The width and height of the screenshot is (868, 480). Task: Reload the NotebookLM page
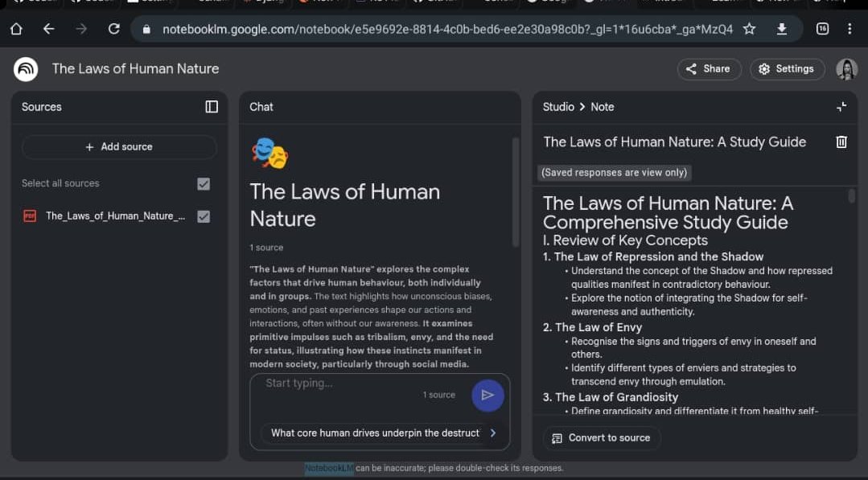(x=113, y=27)
